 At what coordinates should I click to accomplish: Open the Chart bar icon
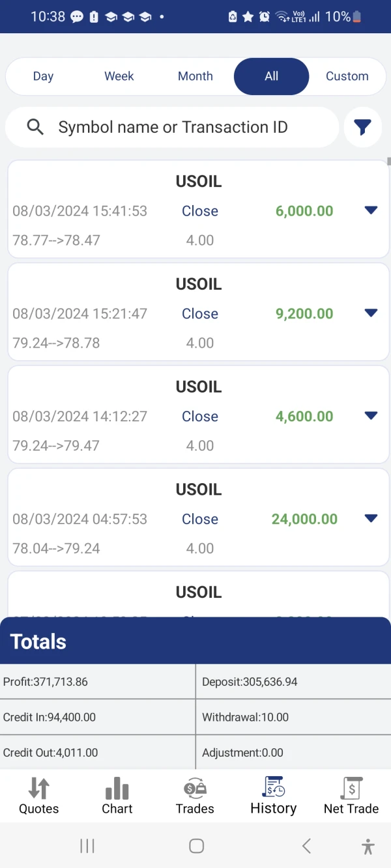[x=117, y=789]
